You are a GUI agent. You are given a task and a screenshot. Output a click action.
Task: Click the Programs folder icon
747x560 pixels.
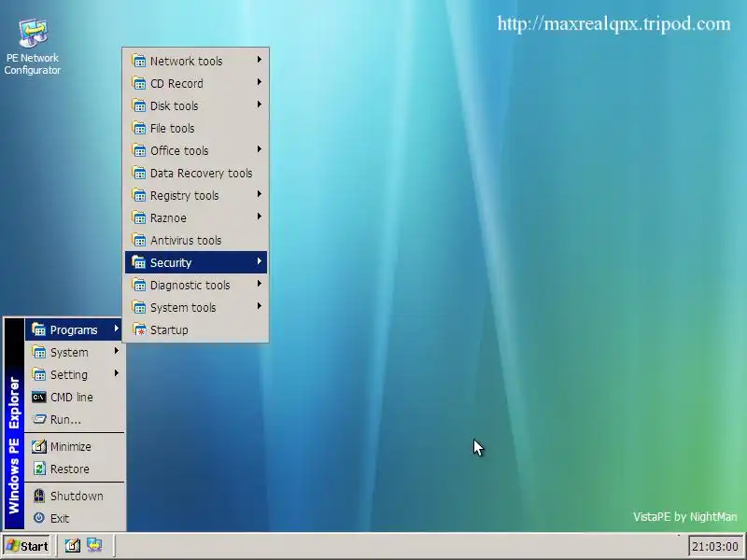tap(38, 329)
